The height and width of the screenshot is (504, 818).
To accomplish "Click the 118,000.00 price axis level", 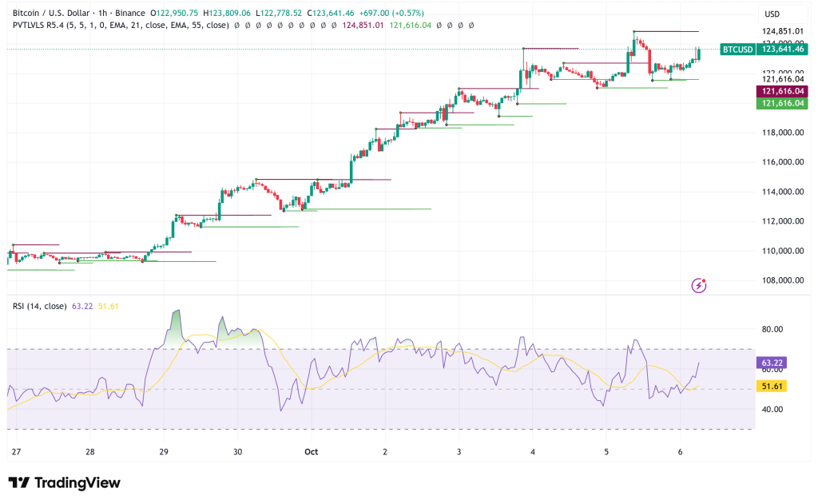I will [x=781, y=133].
